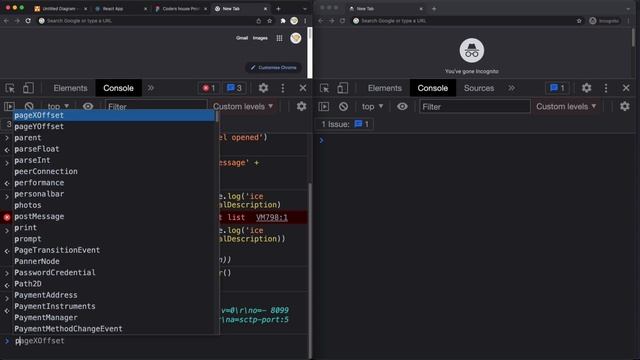Bookmark this tab with star in left browser
The height and width of the screenshot is (360, 640).
(269, 21)
